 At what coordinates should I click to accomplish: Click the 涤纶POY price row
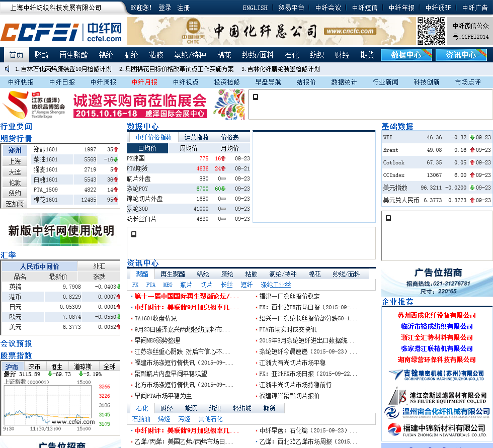click(x=188, y=189)
